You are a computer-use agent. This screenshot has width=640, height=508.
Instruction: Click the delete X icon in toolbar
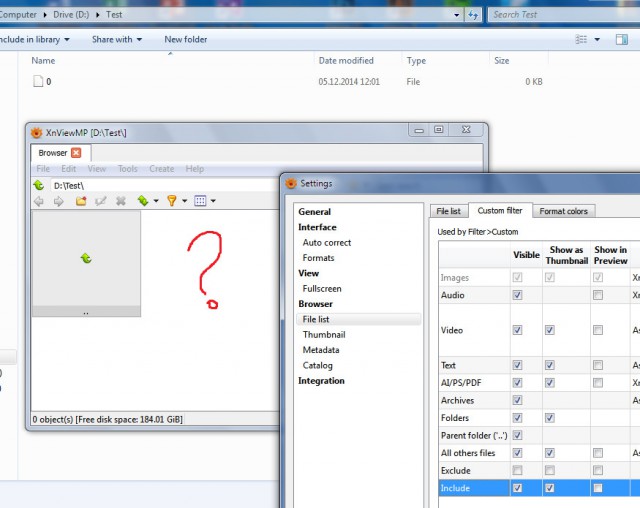(x=121, y=201)
